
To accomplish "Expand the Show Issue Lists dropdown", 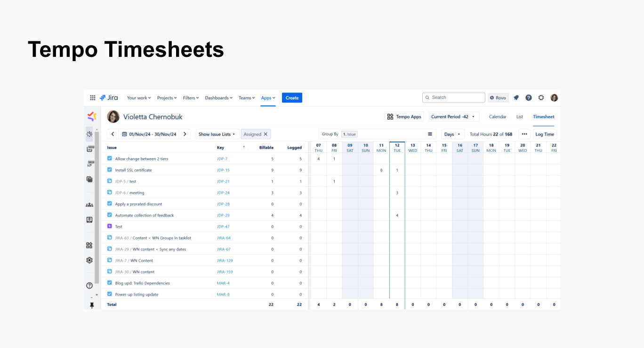I will coord(217,134).
